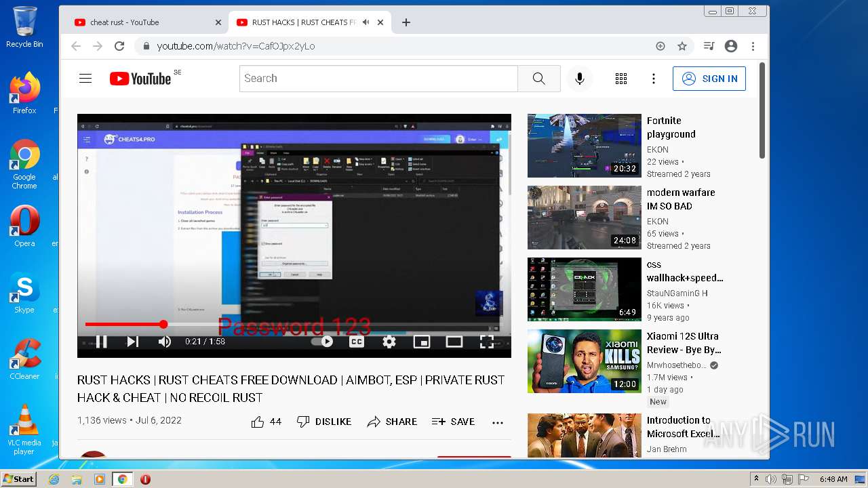The image size is (868, 488).
Task: Open the css wallhack+speed video thumbnail
Action: 585,289
